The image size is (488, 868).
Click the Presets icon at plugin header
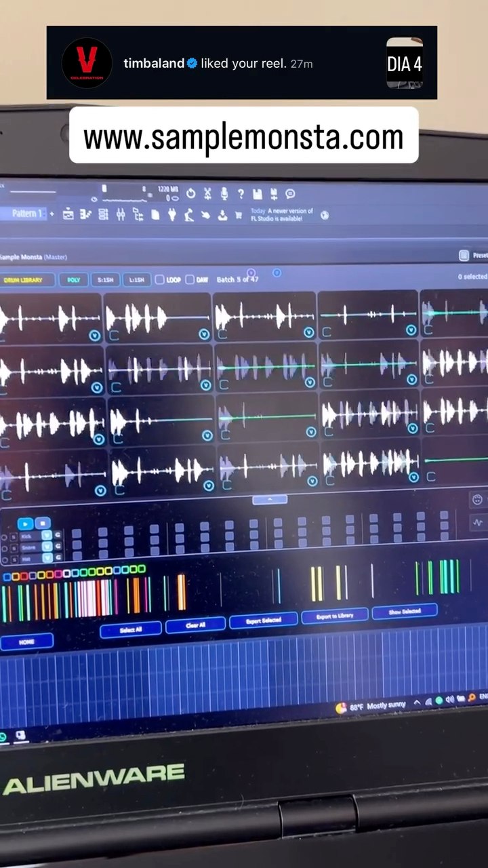click(x=464, y=256)
